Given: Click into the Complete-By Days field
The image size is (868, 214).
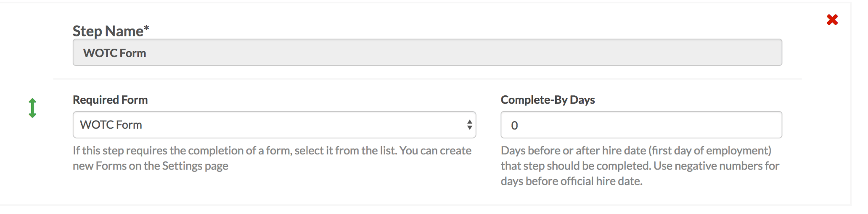Looking at the screenshot, I should [641, 125].
